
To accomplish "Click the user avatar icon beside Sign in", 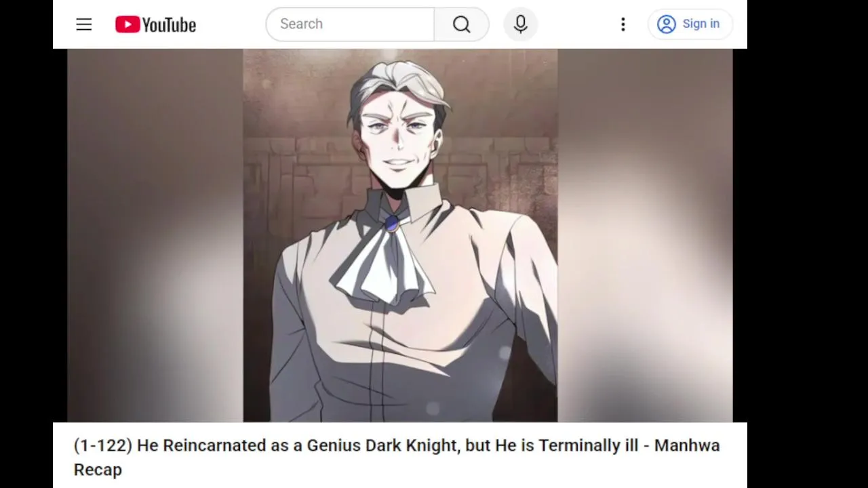I will 666,24.
